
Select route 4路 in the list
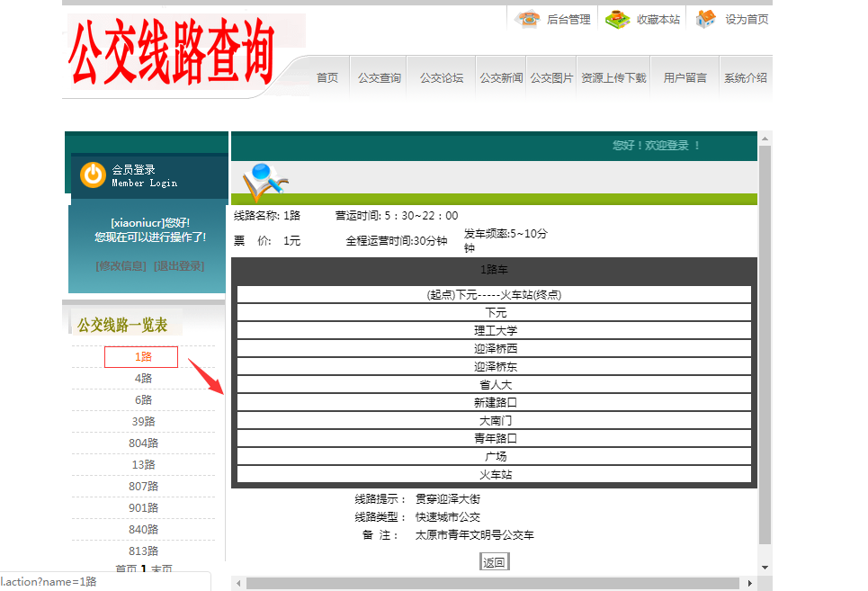(143, 379)
